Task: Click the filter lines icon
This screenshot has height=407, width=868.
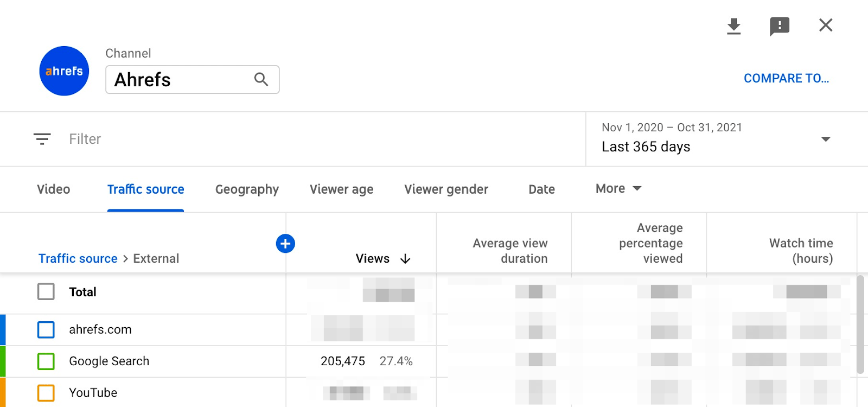Action: tap(42, 139)
